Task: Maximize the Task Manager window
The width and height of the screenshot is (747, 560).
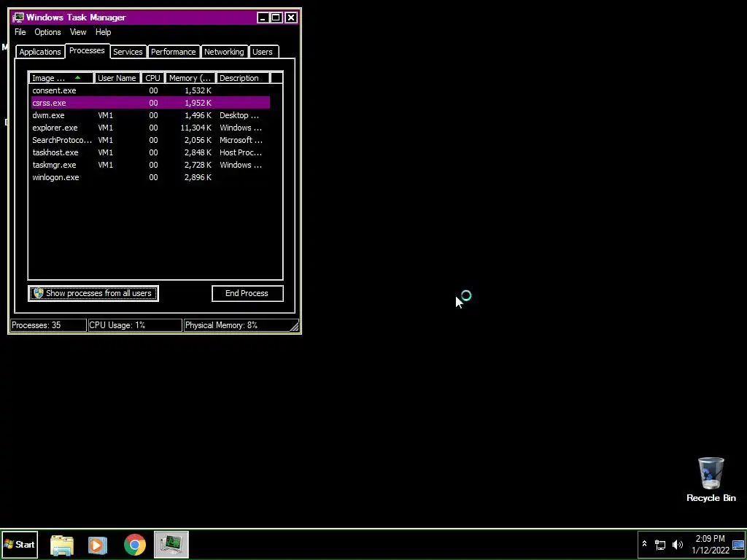Action: (x=276, y=17)
